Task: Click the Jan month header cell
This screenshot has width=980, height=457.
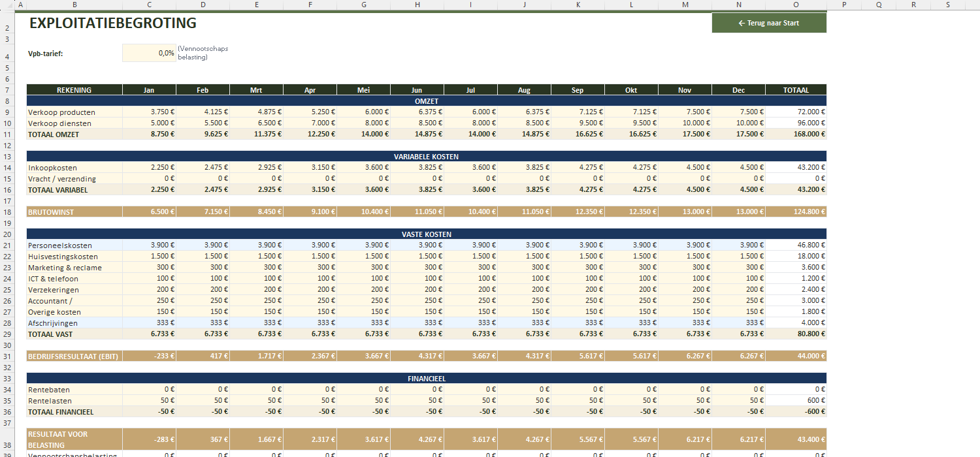Action: coord(150,90)
